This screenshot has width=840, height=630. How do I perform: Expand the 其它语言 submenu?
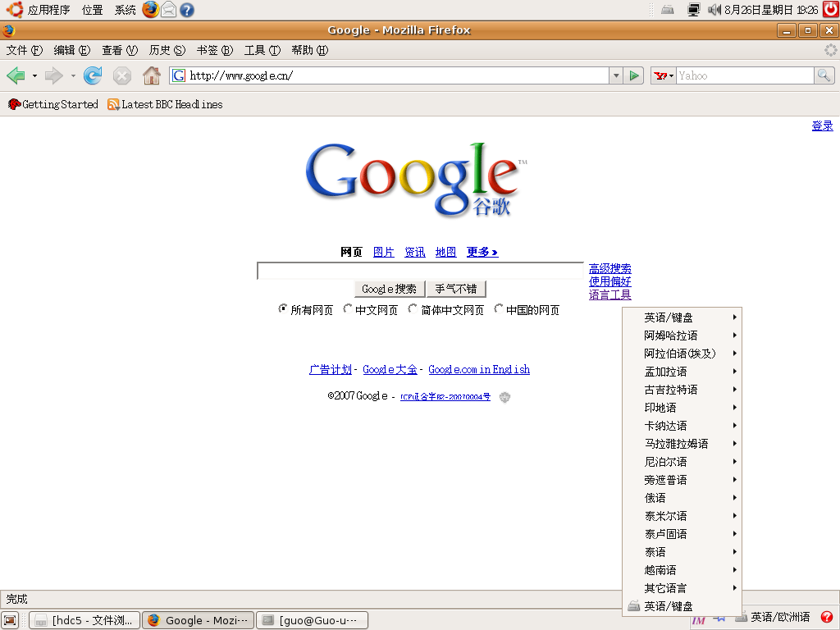coord(682,588)
